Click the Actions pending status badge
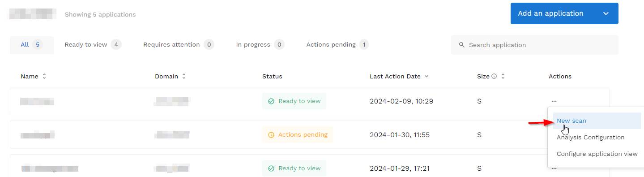Image resolution: width=644 pixels, height=177 pixels. tap(298, 135)
